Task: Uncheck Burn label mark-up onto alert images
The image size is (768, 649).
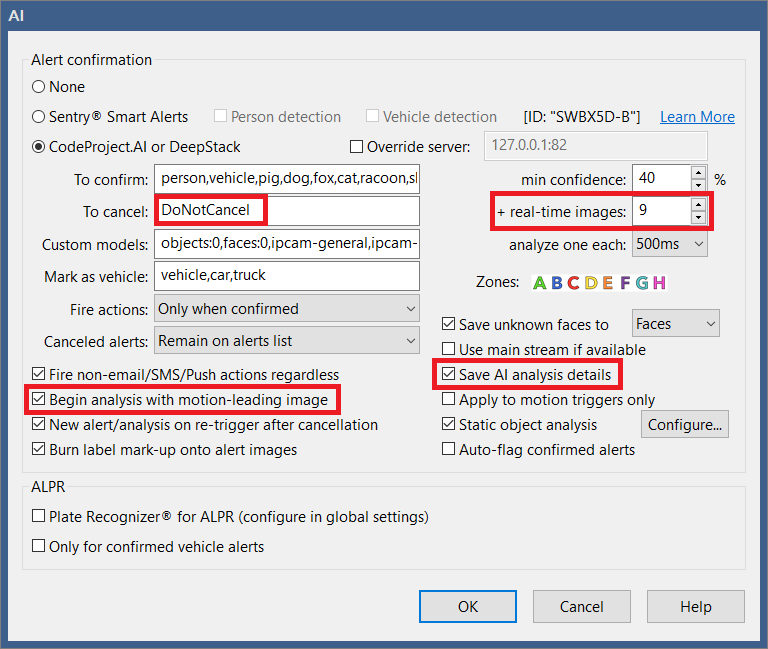Action: pos(40,450)
